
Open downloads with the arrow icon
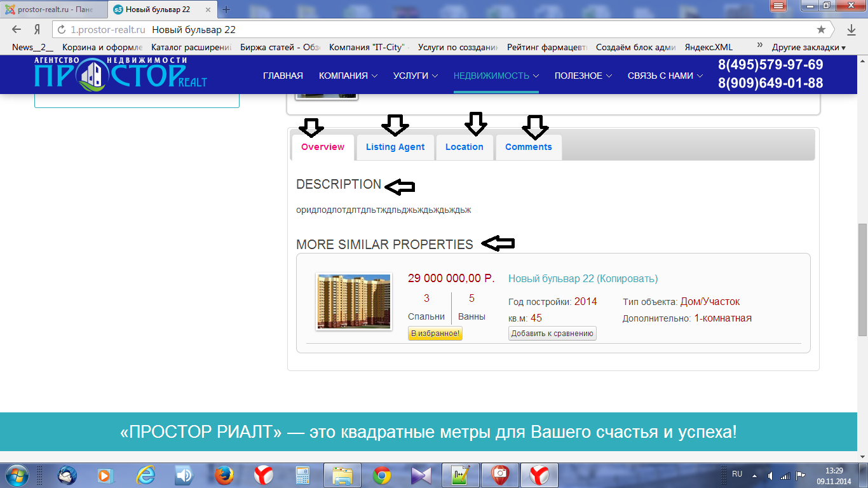[851, 30]
